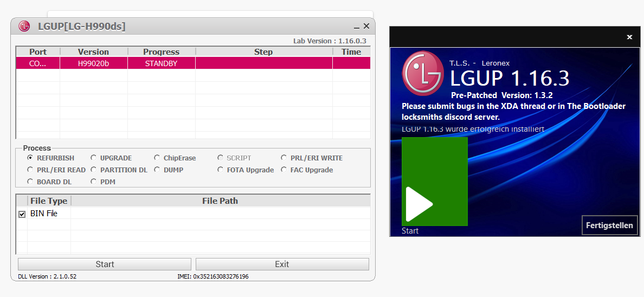The image size is (644, 297).
Task: Close the LGUP 1.16.3 installer window
Action: (x=629, y=37)
